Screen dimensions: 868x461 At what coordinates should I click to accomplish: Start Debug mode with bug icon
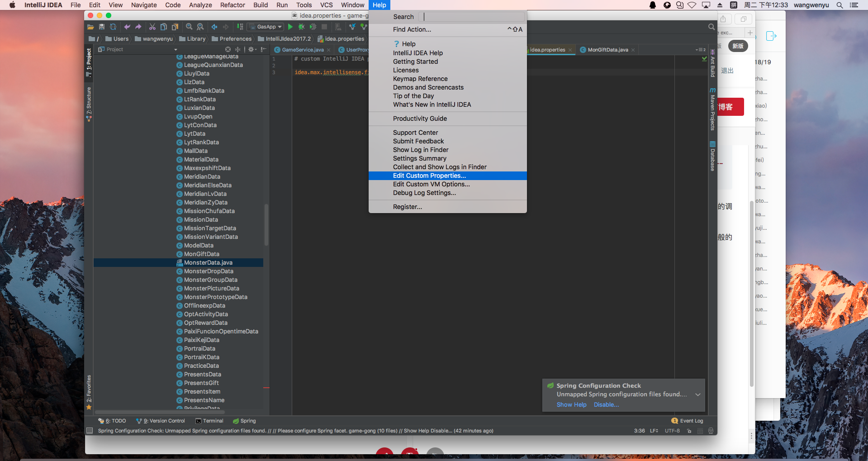(302, 27)
